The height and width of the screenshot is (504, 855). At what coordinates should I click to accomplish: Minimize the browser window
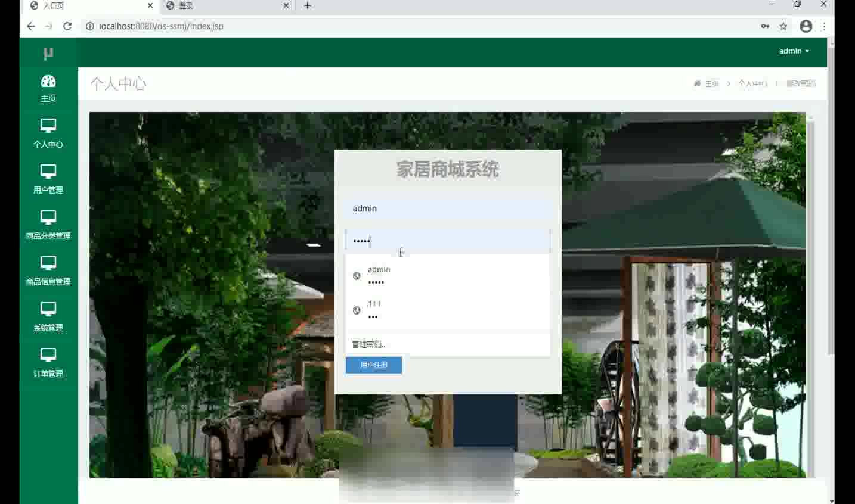[772, 5]
